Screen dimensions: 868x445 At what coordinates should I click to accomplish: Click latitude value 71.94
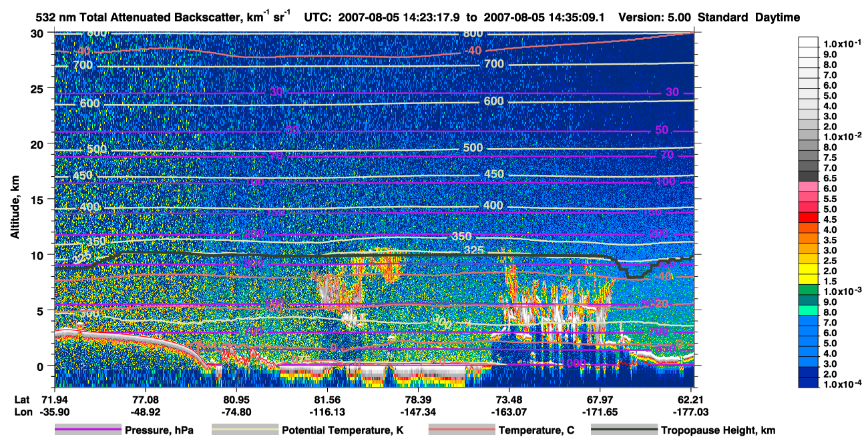tap(53, 400)
